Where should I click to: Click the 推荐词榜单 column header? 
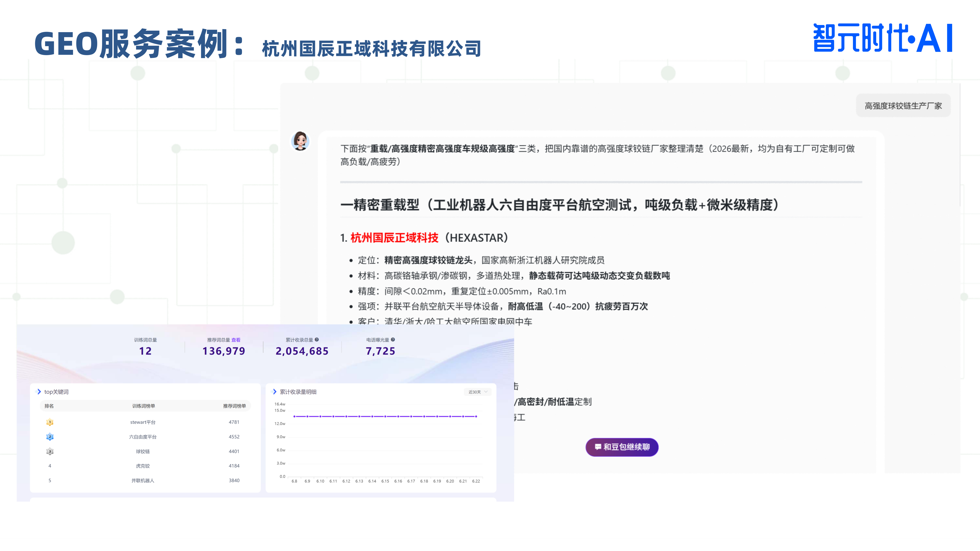[x=234, y=406]
